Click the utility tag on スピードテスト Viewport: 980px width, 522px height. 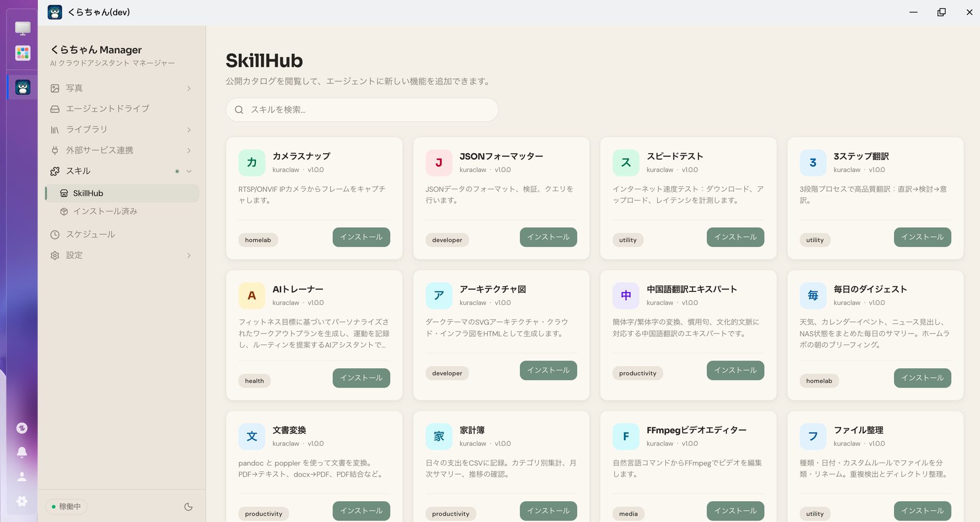coord(628,240)
